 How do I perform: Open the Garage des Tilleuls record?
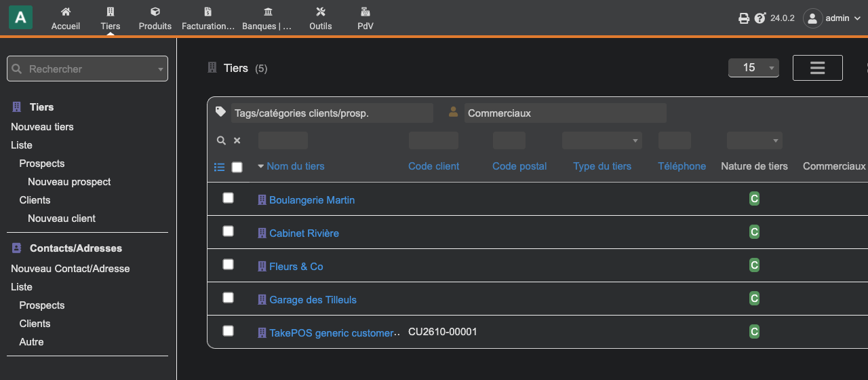313,300
